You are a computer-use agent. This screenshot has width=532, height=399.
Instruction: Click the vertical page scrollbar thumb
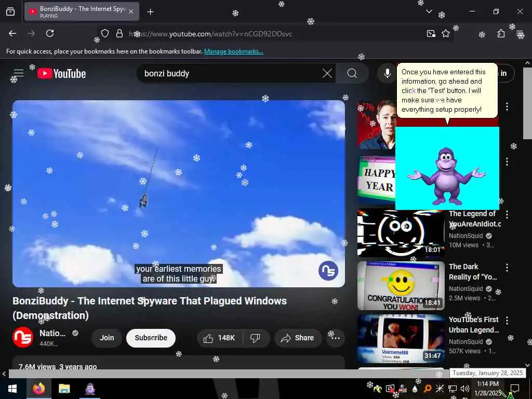[x=527, y=103]
